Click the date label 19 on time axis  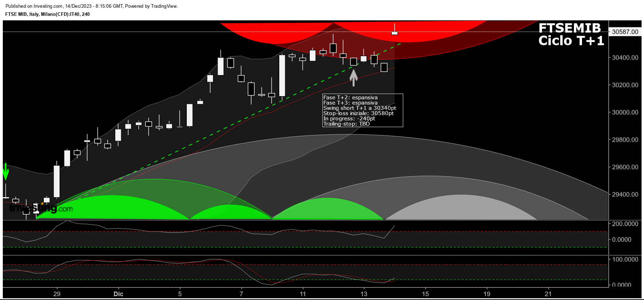click(x=487, y=294)
